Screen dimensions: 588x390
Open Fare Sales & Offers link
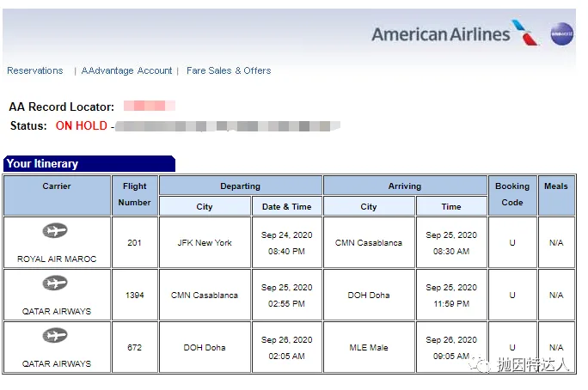[229, 70]
